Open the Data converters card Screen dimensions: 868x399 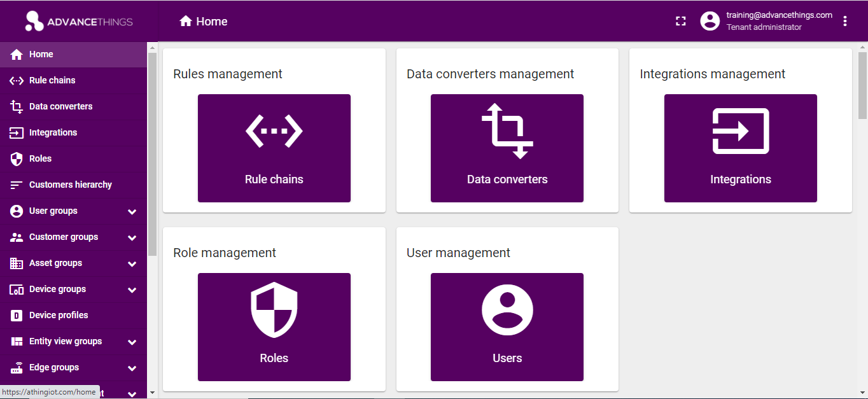507,148
